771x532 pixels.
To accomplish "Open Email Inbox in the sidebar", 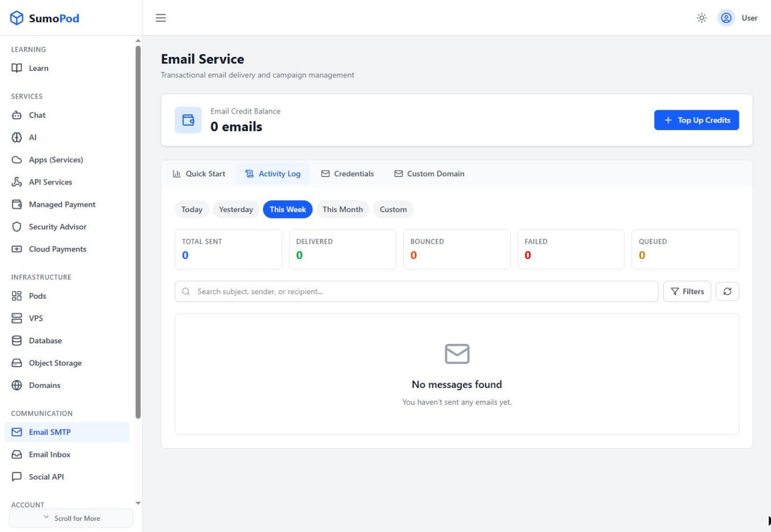I will click(67, 455).
